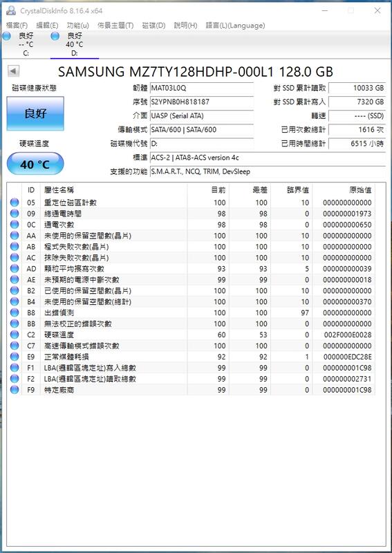Click the power on count 1616 次
The image size is (392, 553).
click(357, 129)
